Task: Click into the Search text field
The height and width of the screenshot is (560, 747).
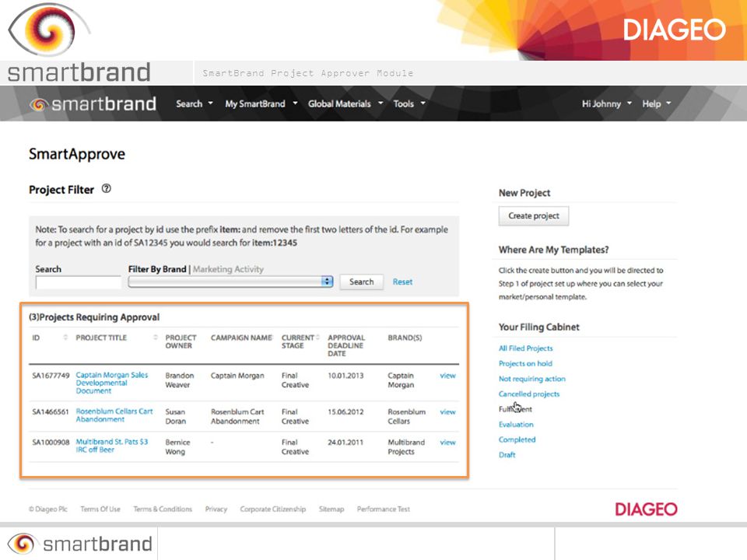Action: tap(78, 282)
